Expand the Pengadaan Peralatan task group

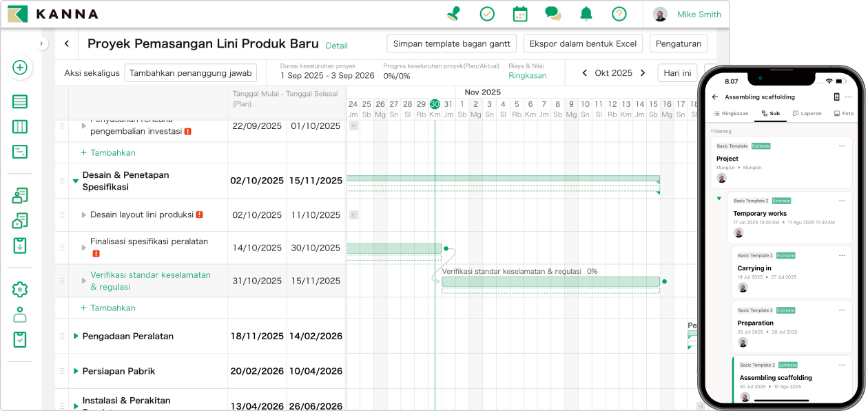pos(76,337)
